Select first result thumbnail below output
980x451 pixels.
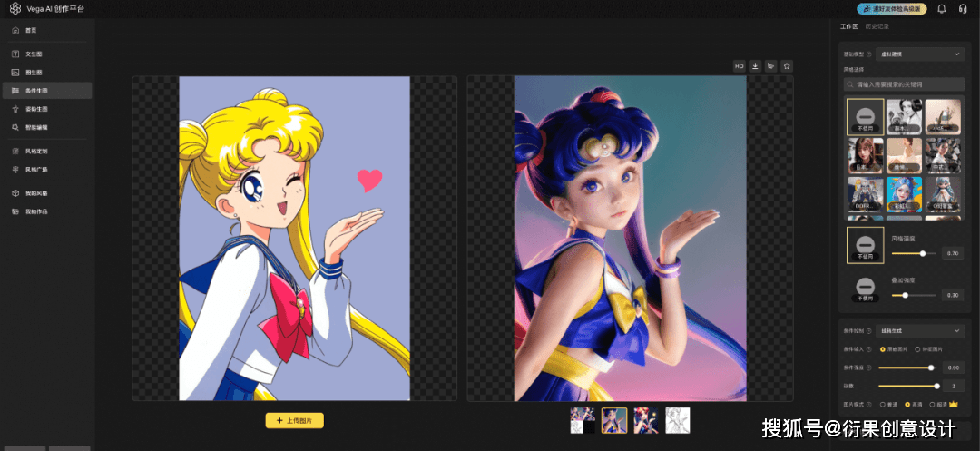583,420
